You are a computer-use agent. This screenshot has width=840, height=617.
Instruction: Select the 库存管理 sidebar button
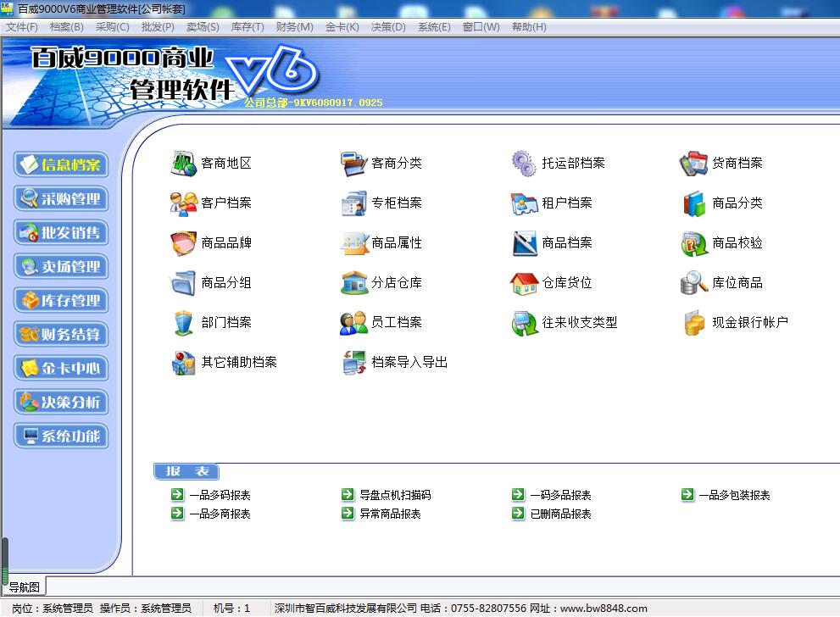(61, 301)
